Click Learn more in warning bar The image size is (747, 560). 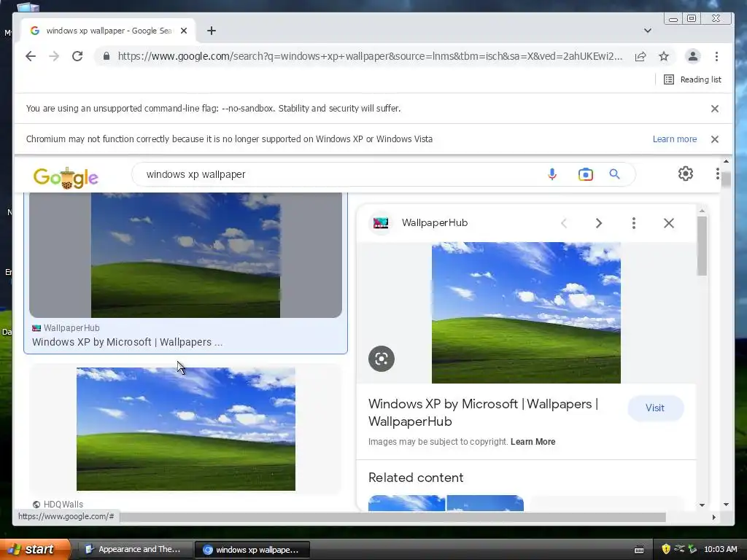[675, 139]
